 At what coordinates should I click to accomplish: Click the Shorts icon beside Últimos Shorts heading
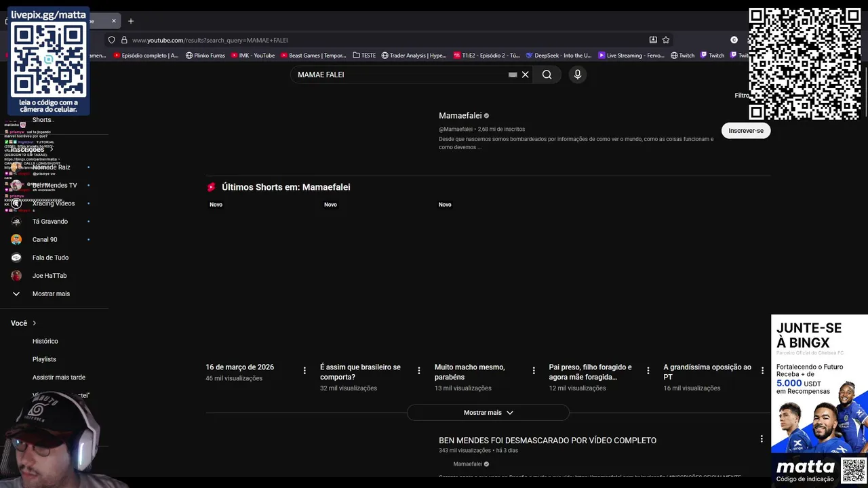pos(212,187)
